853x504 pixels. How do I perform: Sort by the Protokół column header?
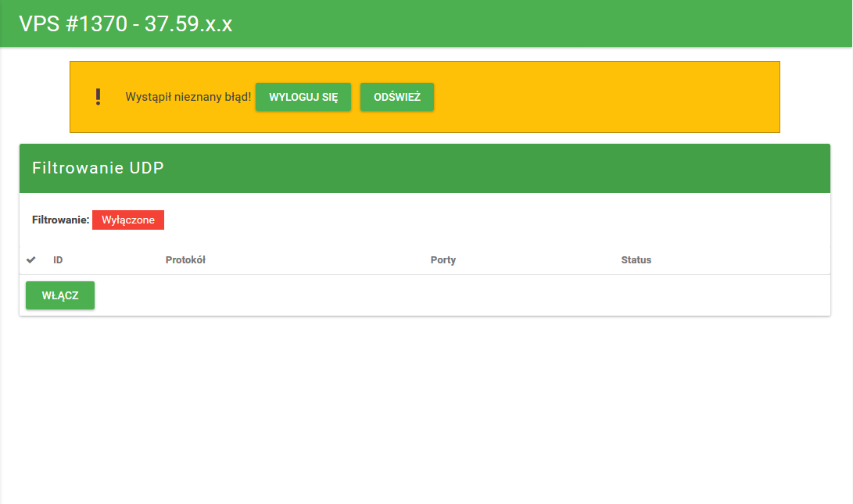[185, 259]
